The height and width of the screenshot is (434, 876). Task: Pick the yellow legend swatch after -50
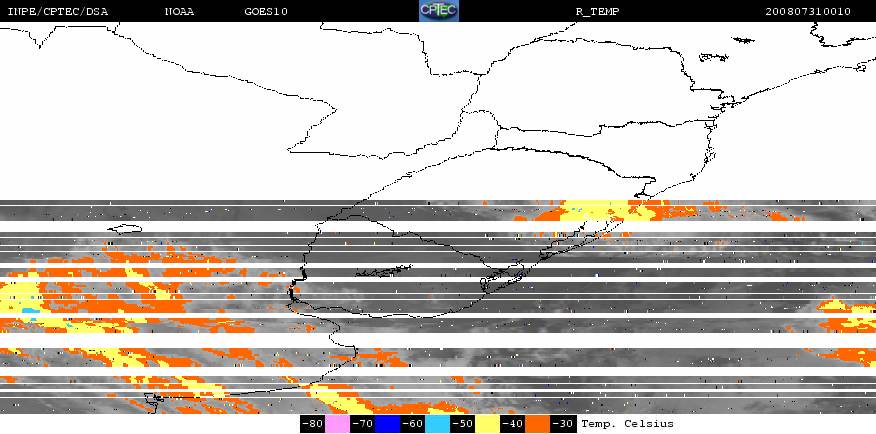pyautogui.click(x=487, y=424)
